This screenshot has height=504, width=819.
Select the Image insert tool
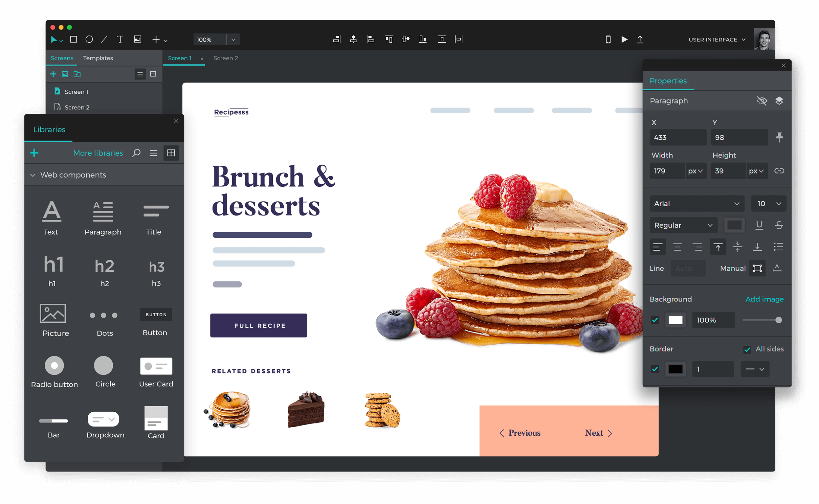[x=137, y=39]
